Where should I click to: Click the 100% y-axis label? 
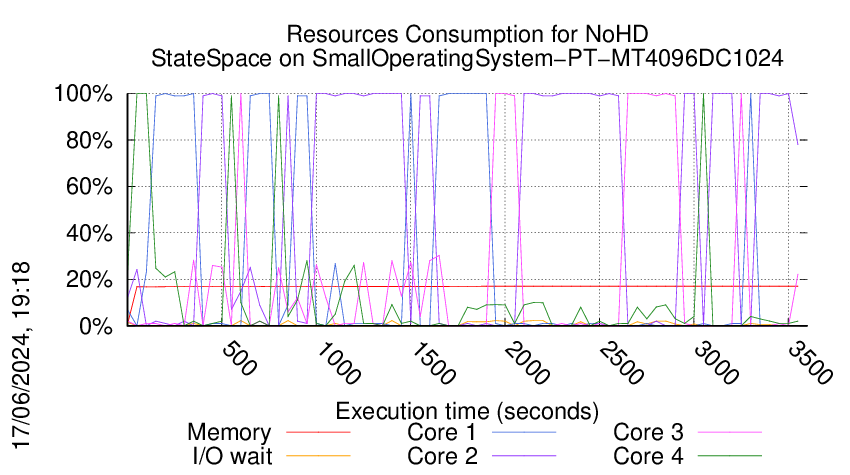pos(83,94)
